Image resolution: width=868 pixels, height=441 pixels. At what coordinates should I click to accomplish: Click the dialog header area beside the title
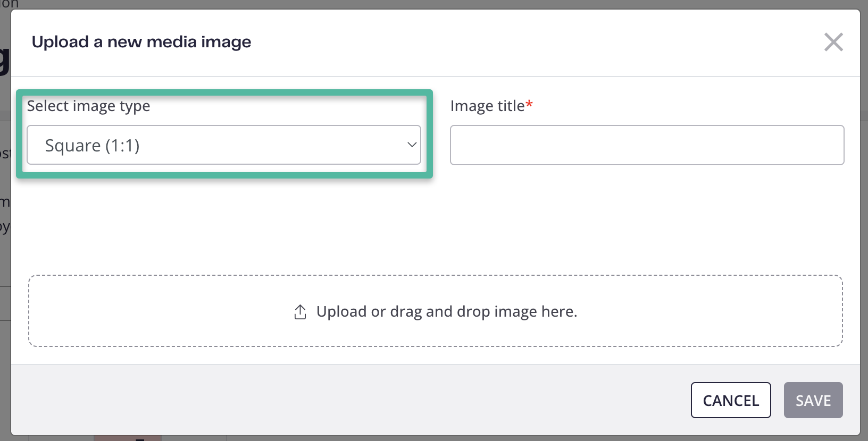(532, 43)
